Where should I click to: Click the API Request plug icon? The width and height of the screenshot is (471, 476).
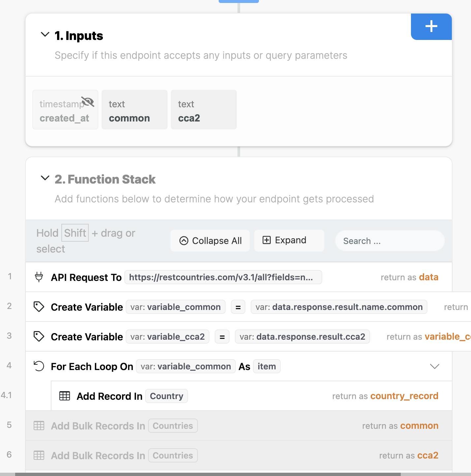click(x=39, y=277)
